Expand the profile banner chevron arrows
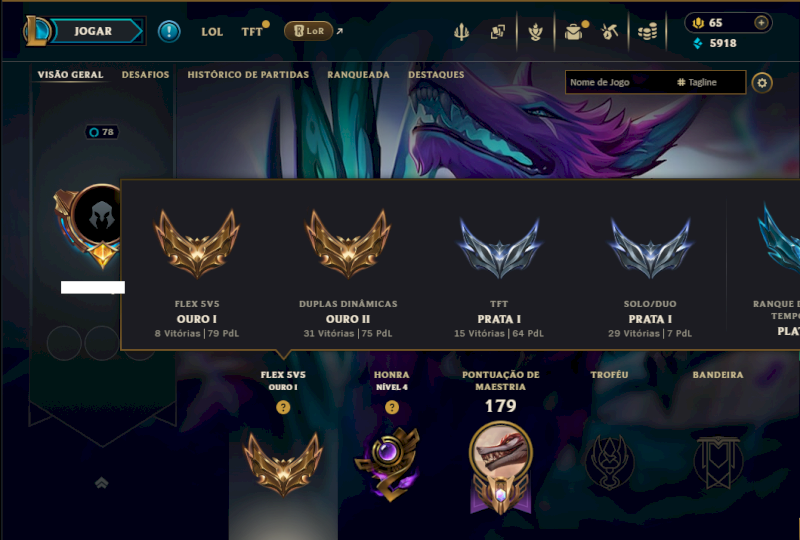The width and height of the screenshot is (800, 540). [x=102, y=482]
